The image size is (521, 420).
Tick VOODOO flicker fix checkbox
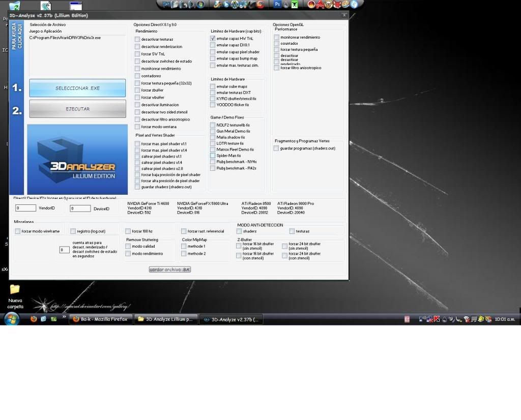pyautogui.click(x=213, y=105)
